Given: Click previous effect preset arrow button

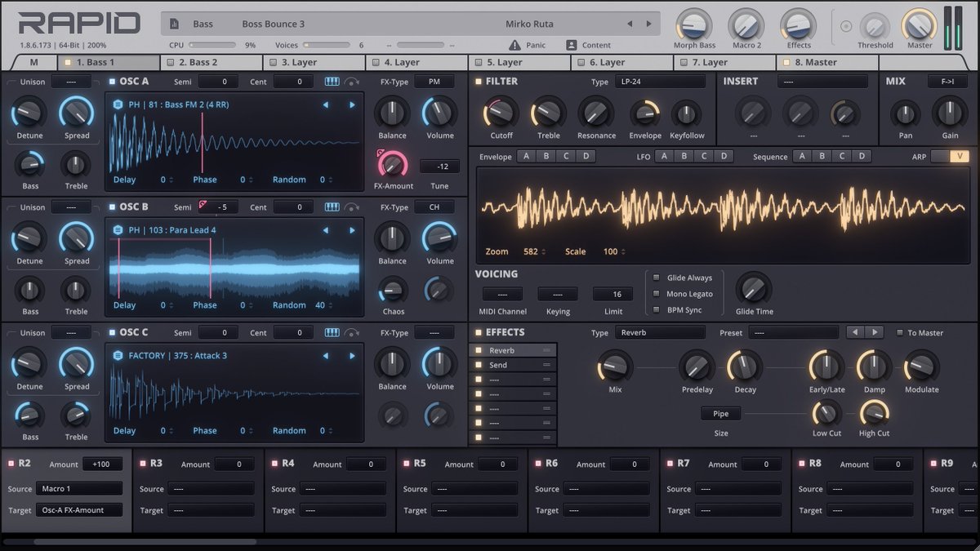Looking at the screenshot, I should (855, 332).
